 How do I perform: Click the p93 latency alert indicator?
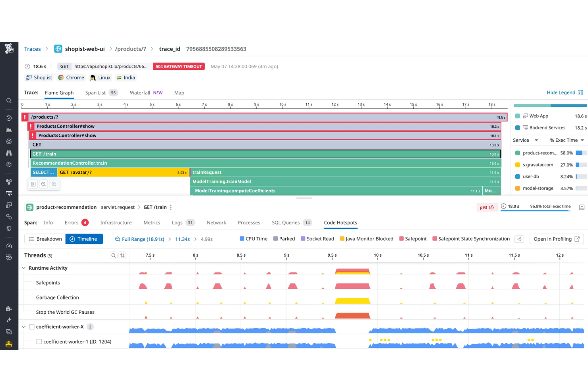click(487, 207)
